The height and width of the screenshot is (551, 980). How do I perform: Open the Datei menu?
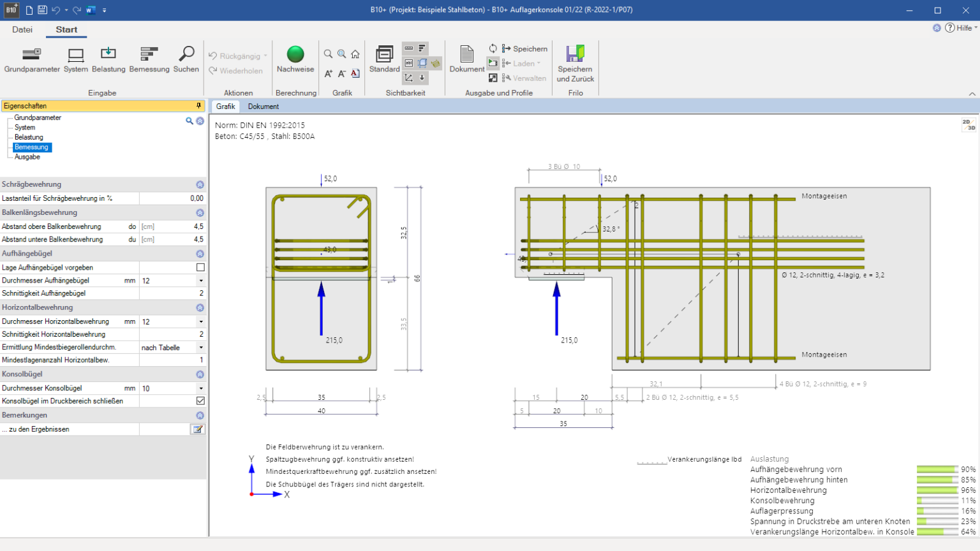click(22, 29)
